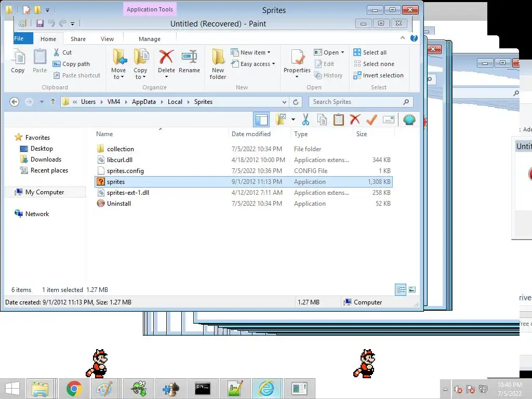Click the Help question mark icon

tap(414, 38)
